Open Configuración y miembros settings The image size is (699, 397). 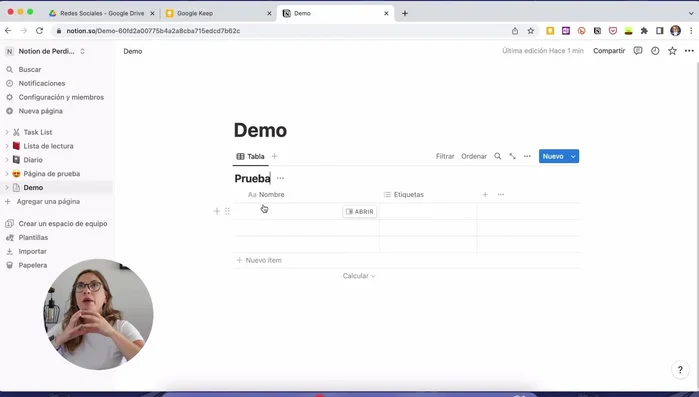click(x=61, y=97)
